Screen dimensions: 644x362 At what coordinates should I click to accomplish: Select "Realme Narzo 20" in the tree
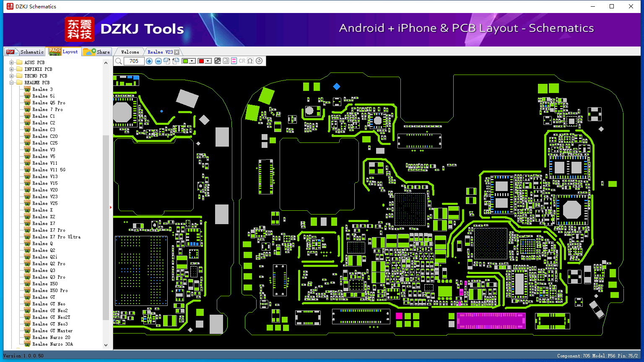(51, 337)
